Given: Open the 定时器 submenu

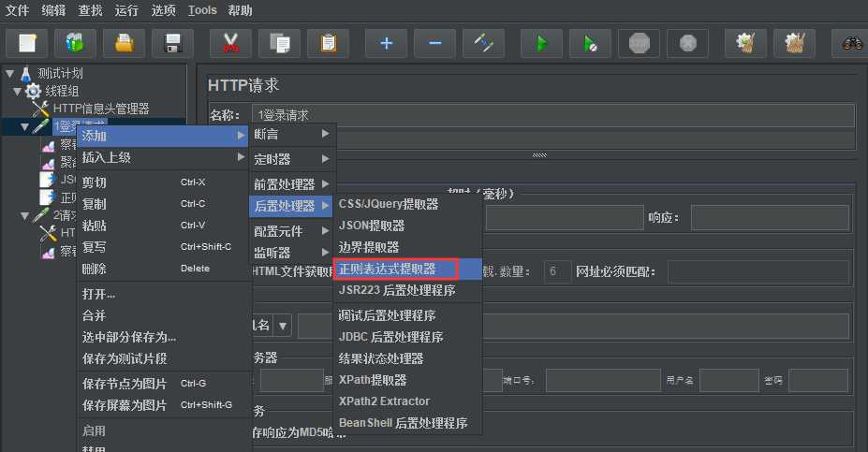Looking at the screenshot, I should [292, 159].
